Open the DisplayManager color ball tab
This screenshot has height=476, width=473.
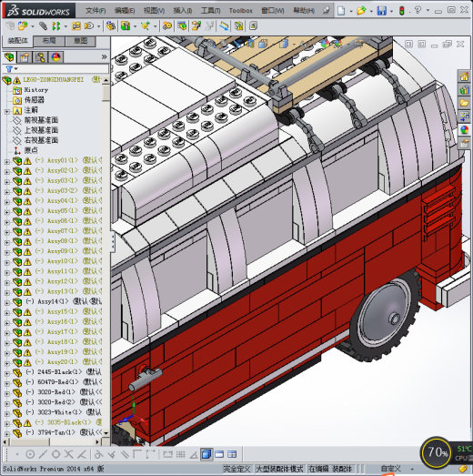tap(55, 57)
